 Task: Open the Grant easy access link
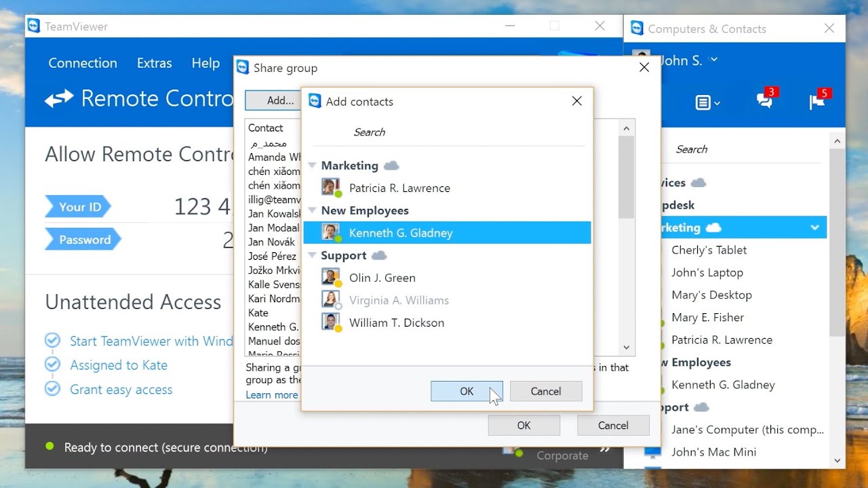point(121,390)
